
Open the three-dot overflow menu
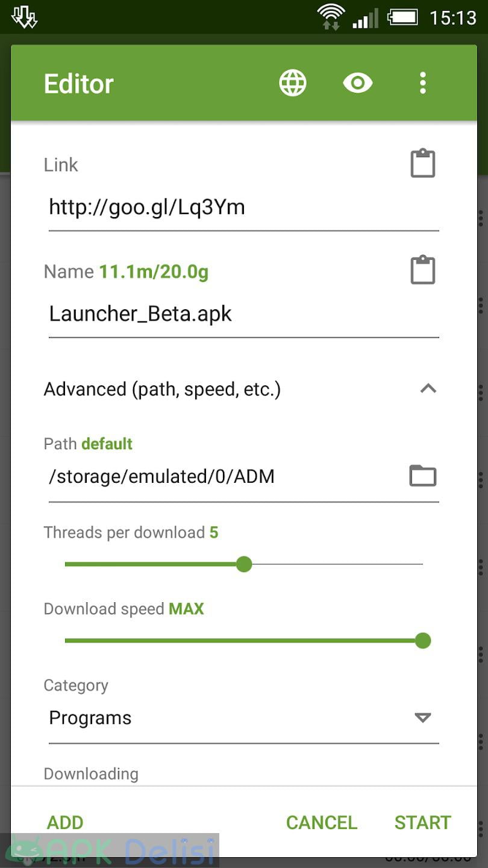tap(423, 83)
